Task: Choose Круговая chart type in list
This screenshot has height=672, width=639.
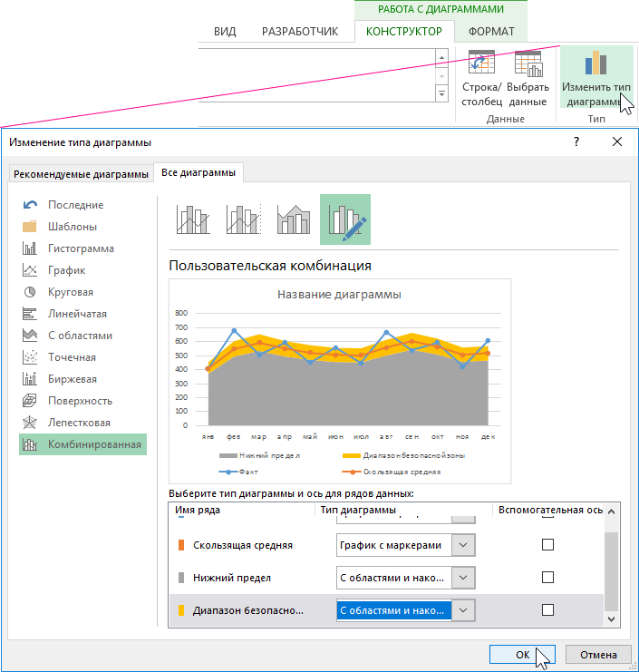Action: (x=70, y=292)
